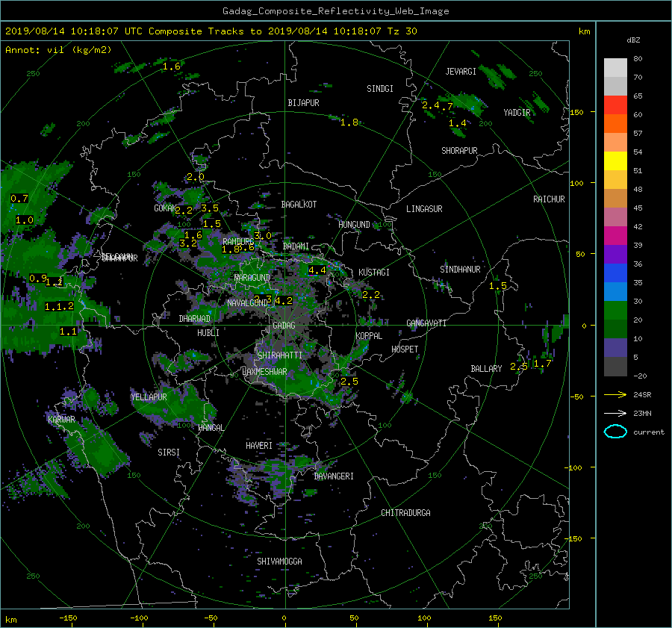Click the GADAG radar site label

284,326
